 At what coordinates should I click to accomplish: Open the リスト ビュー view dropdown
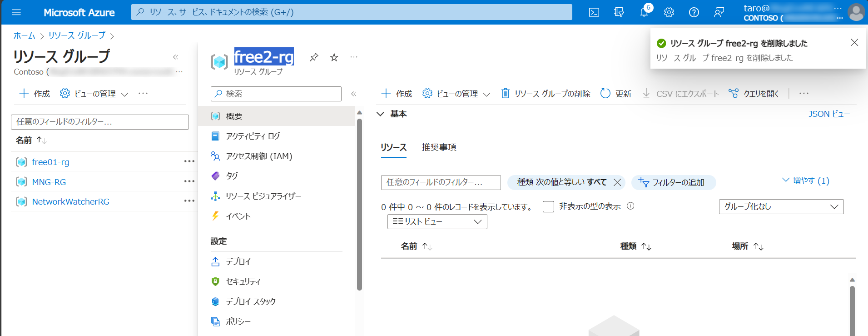pos(437,221)
